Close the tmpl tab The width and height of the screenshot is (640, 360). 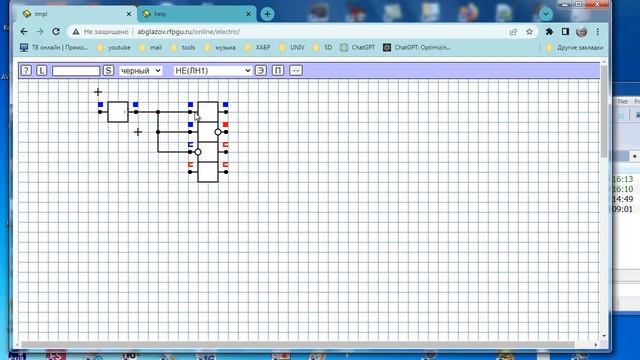click(x=129, y=14)
